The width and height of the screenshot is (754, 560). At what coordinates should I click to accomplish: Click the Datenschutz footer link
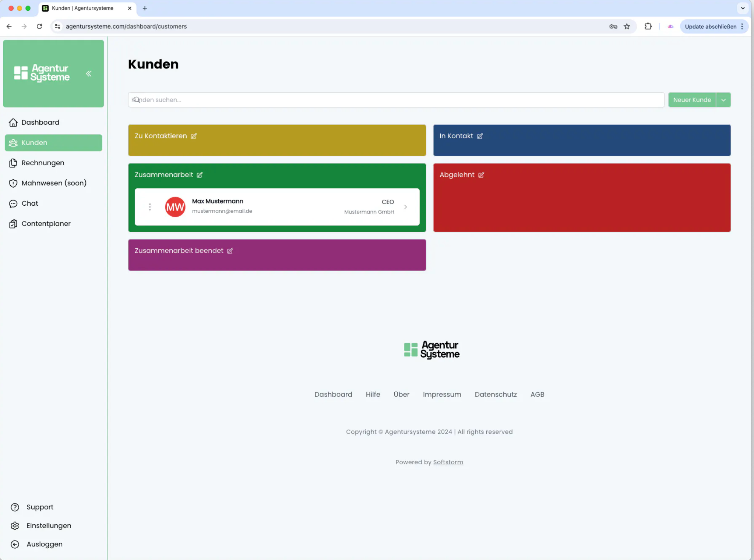click(496, 394)
